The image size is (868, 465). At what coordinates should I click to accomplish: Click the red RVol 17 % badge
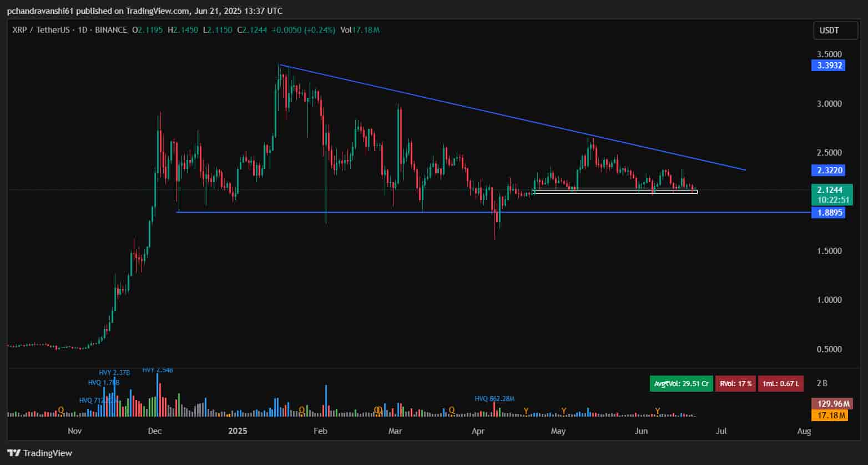735,383
